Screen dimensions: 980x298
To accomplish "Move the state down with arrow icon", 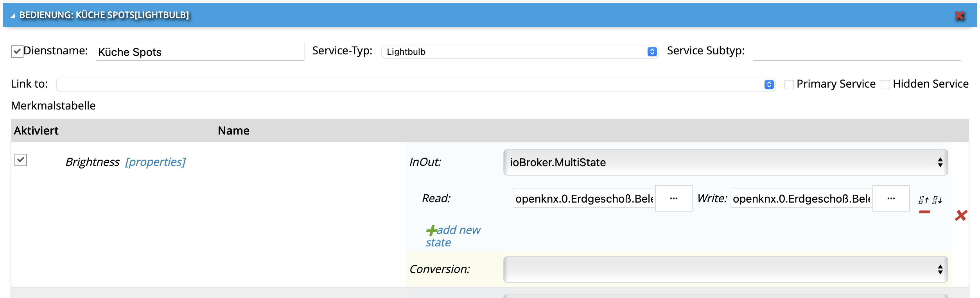I will tap(937, 200).
